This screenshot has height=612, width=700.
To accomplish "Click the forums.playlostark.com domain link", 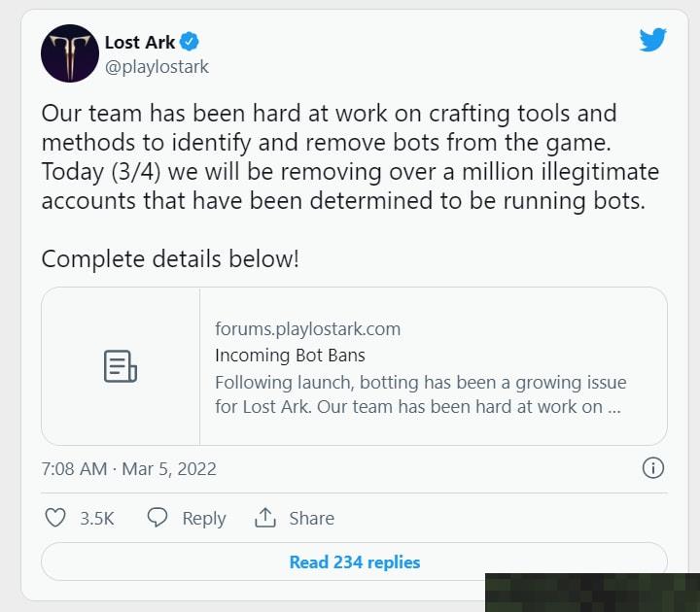I will tap(307, 329).
